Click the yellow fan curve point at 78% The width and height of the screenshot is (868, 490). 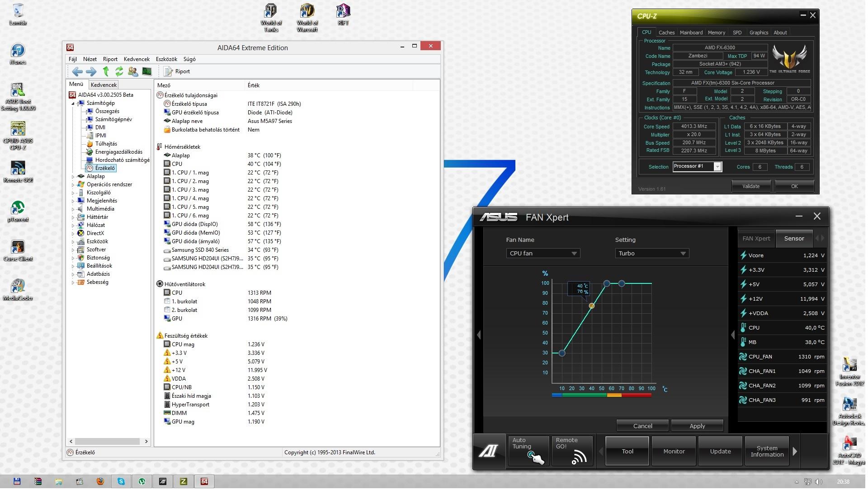[x=592, y=306]
